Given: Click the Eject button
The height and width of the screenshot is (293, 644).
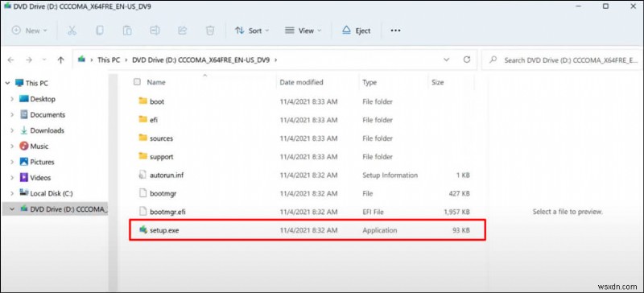Looking at the screenshot, I should (357, 31).
